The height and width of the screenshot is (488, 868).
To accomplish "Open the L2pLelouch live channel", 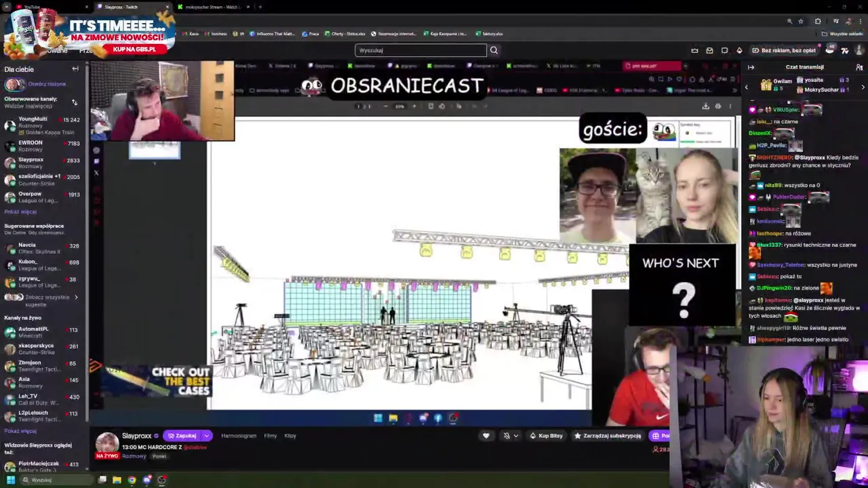I will tap(43, 415).
